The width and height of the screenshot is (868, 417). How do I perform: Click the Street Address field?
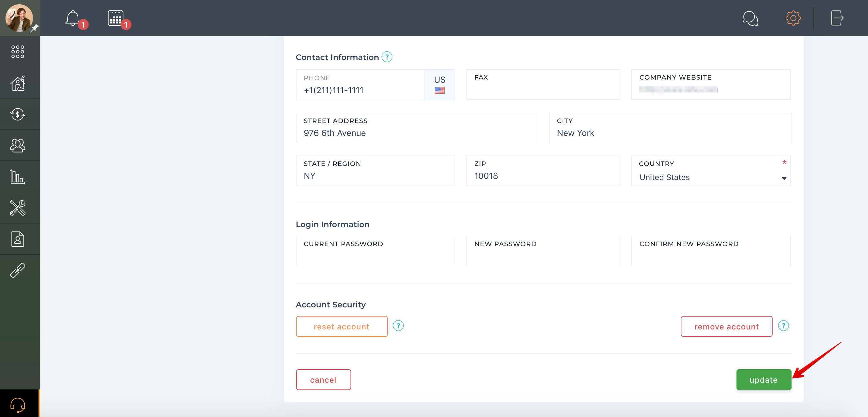pyautogui.click(x=417, y=128)
